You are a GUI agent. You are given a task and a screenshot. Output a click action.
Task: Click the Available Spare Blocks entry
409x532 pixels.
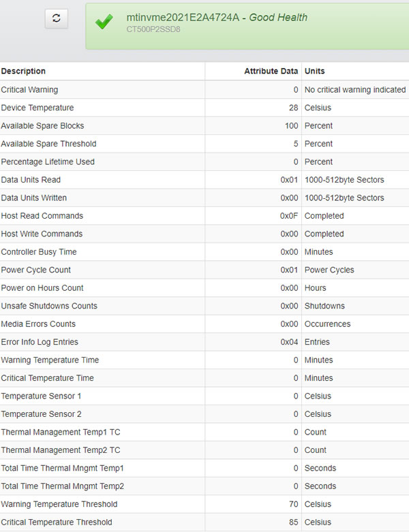tap(43, 126)
